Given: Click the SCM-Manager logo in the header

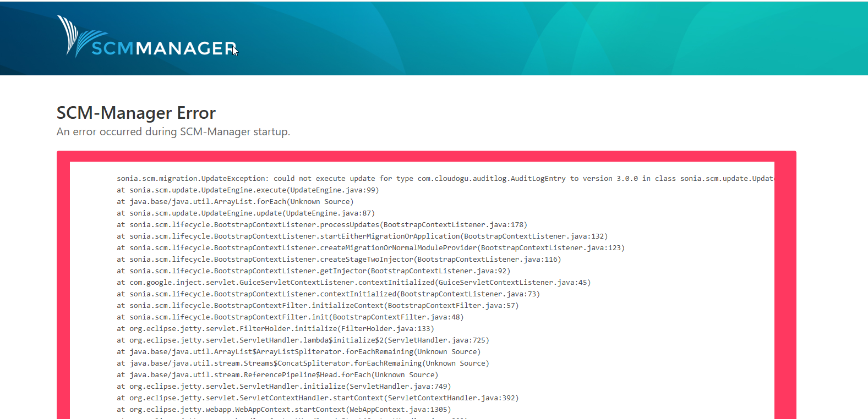Looking at the screenshot, I should point(147,36).
